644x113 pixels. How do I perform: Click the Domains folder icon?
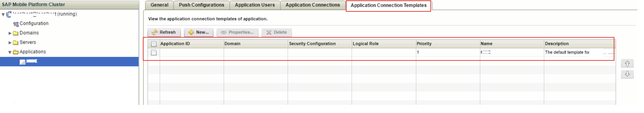[16, 33]
